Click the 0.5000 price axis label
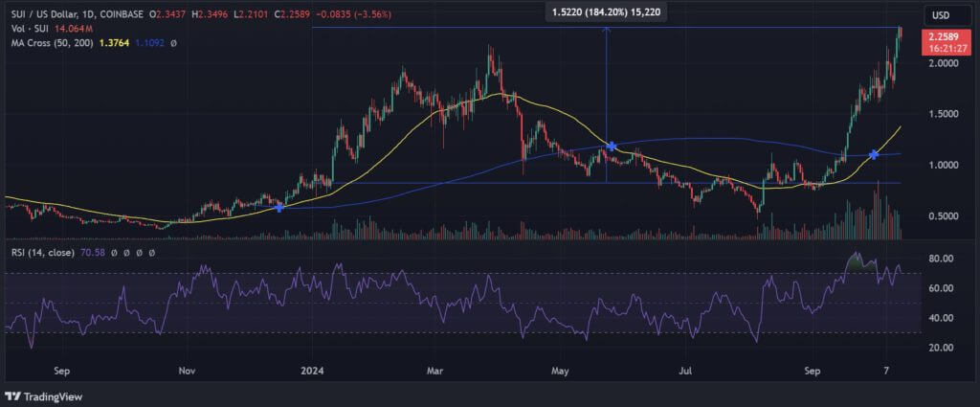 (942, 216)
